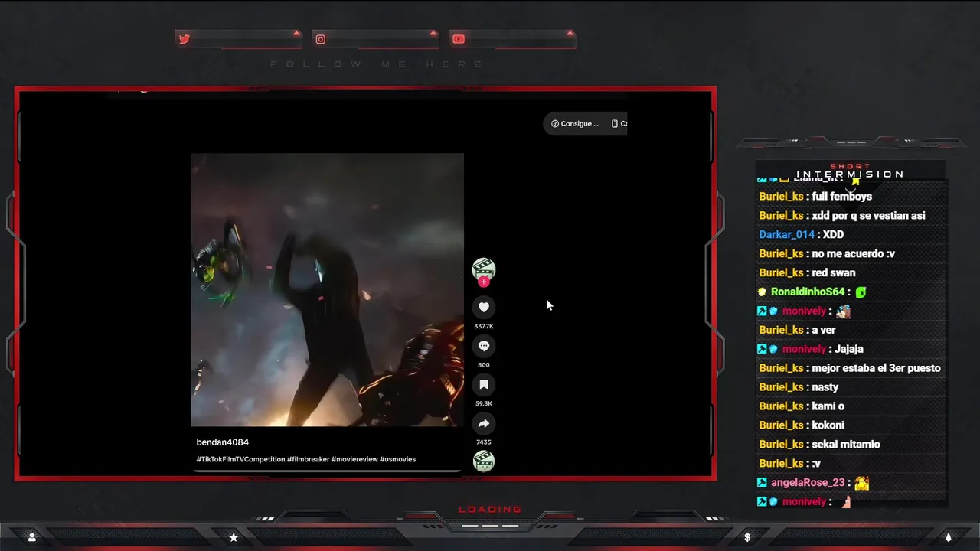Click the cut-off phone button beside Consigue
The width and height of the screenshot is (980, 551).
(619, 123)
